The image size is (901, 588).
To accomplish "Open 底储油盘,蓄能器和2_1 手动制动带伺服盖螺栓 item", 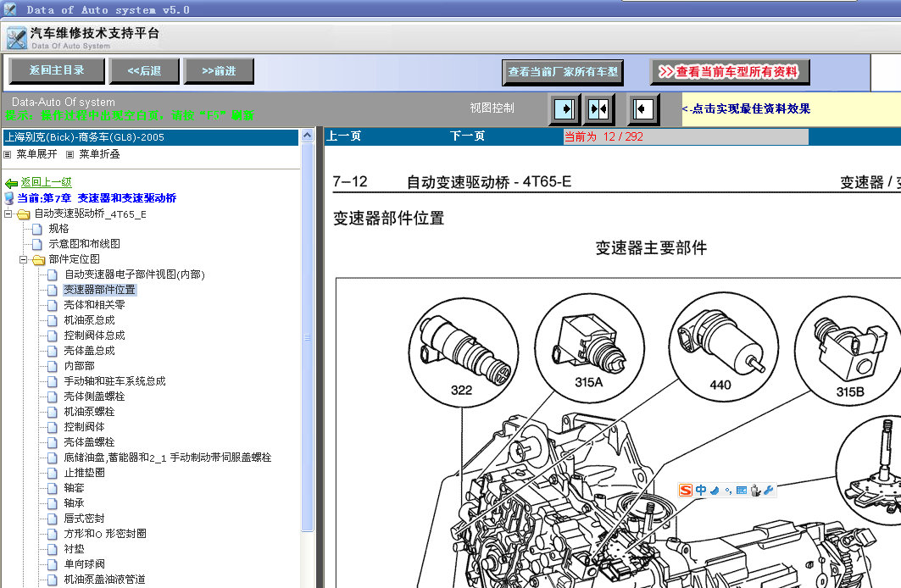I will coord(168,458).
